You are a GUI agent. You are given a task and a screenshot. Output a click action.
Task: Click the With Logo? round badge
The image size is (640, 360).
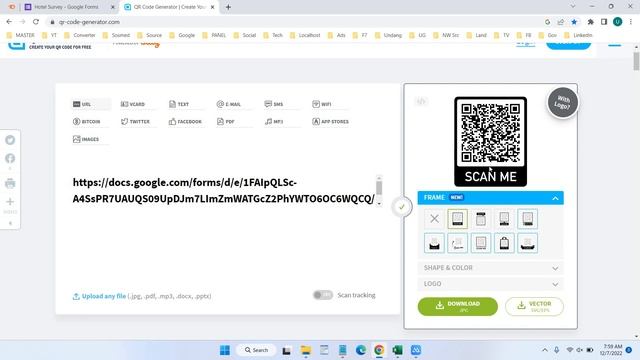562,103
